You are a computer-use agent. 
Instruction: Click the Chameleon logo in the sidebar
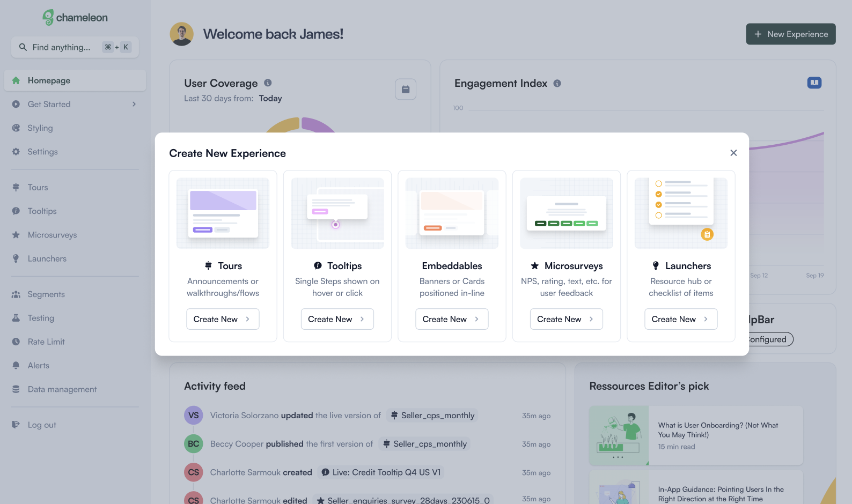pos(75,18)
